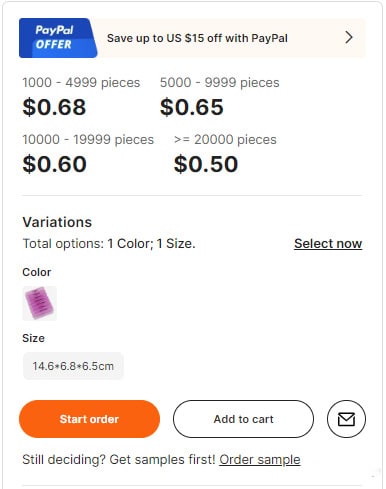
Task: Follow the Order sample link
Action: tap(260, 460)
